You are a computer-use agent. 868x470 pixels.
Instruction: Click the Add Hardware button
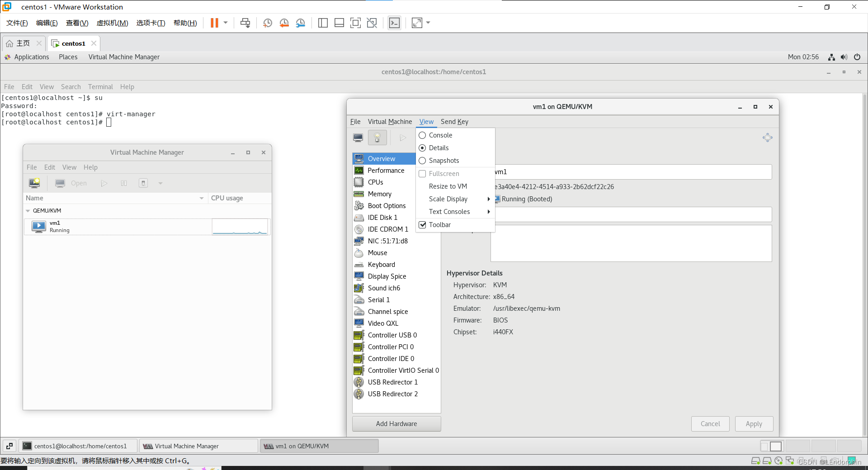click(396, 424)
